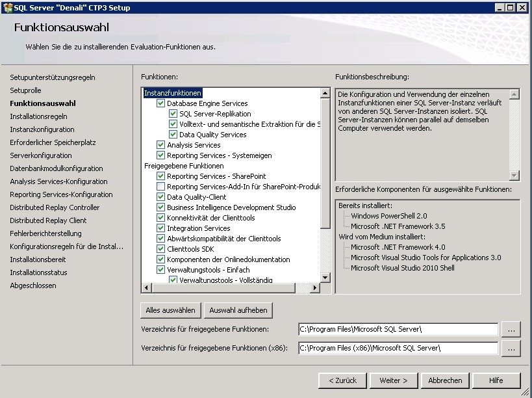Enable Reporting Services-Add-In für SharePoint

click(x=160, y=187)
